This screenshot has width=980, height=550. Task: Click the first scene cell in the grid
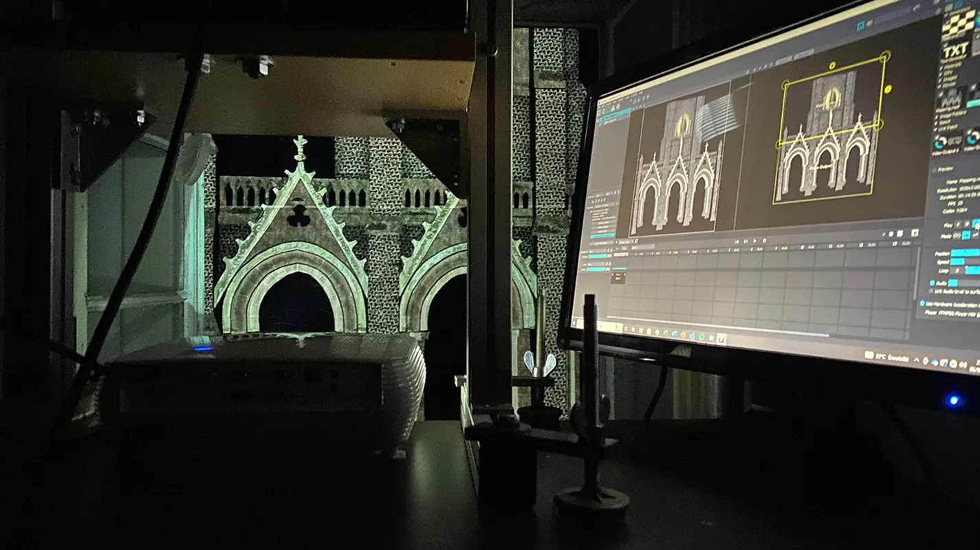tap(618, 278)
